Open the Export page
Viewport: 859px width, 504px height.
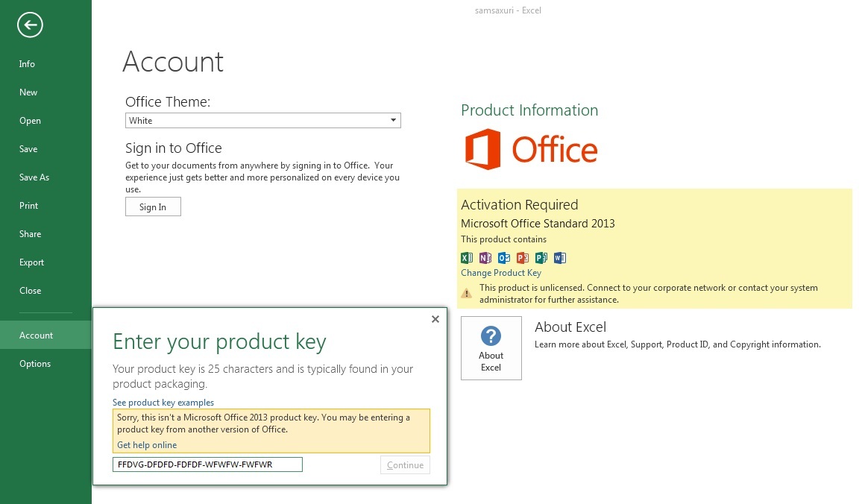point(46,262)
